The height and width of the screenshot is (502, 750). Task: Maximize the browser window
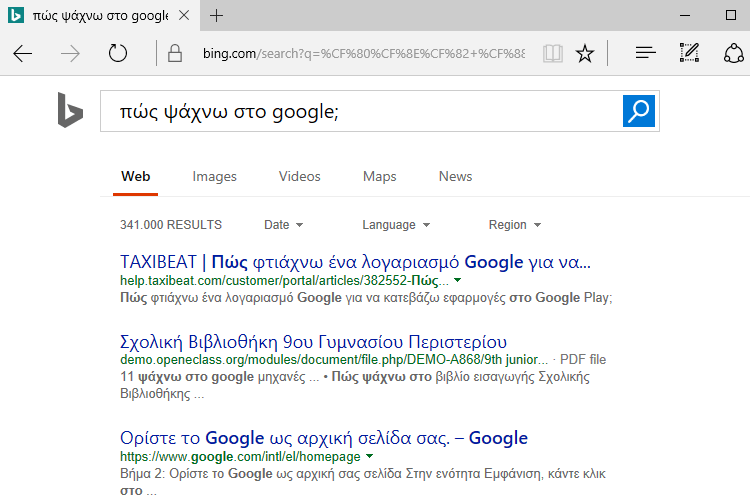(x=731, y=15)
